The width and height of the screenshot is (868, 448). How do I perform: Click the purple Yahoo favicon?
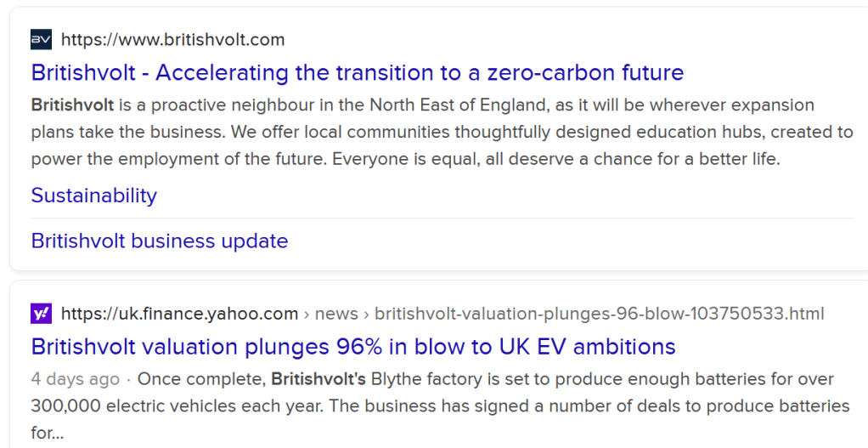(x=41, y=314)
